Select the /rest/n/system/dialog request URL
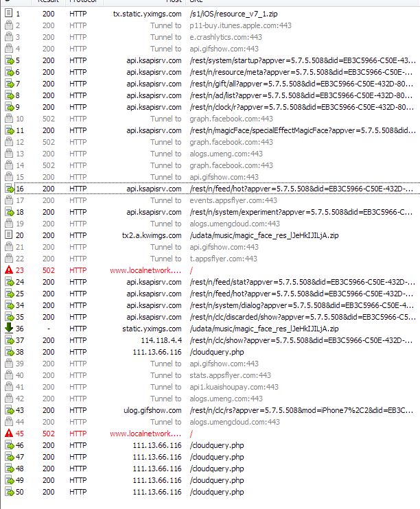The image size is (420, 509). pos(301,305)
